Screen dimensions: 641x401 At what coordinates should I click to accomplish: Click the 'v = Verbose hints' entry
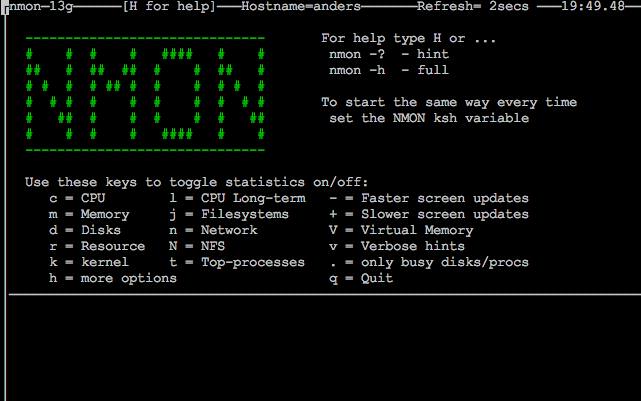pos(397,246)
